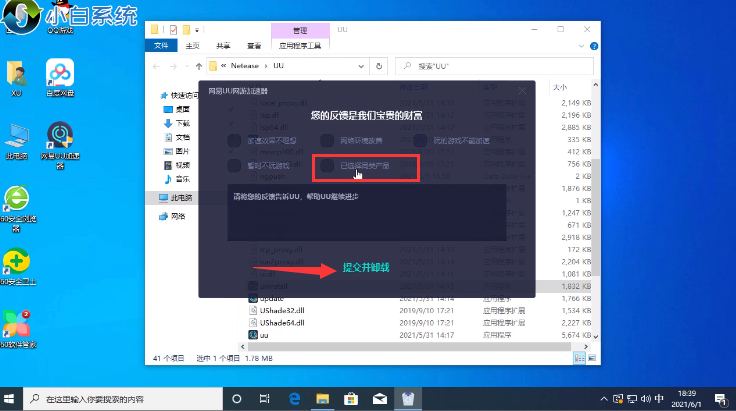Open recent locations dropdown in Explorer
The image size is (736, 411).
186,66
